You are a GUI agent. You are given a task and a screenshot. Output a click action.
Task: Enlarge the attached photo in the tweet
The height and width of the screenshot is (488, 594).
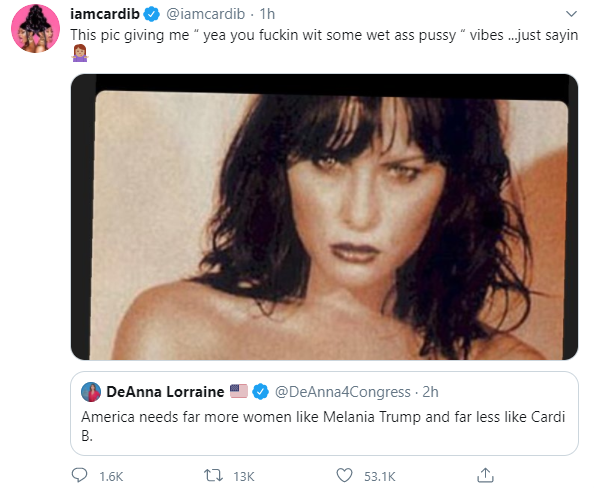click(x=324, y=217)
